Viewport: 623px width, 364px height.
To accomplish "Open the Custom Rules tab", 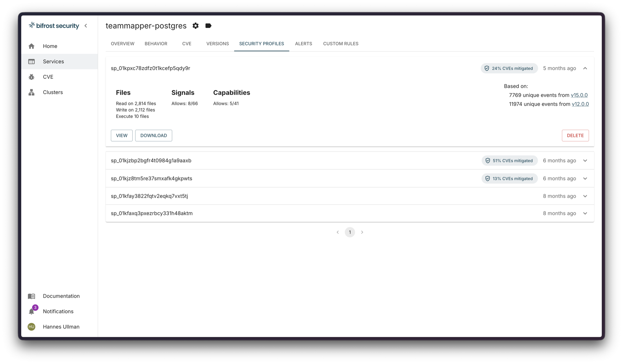I will 341,44.
